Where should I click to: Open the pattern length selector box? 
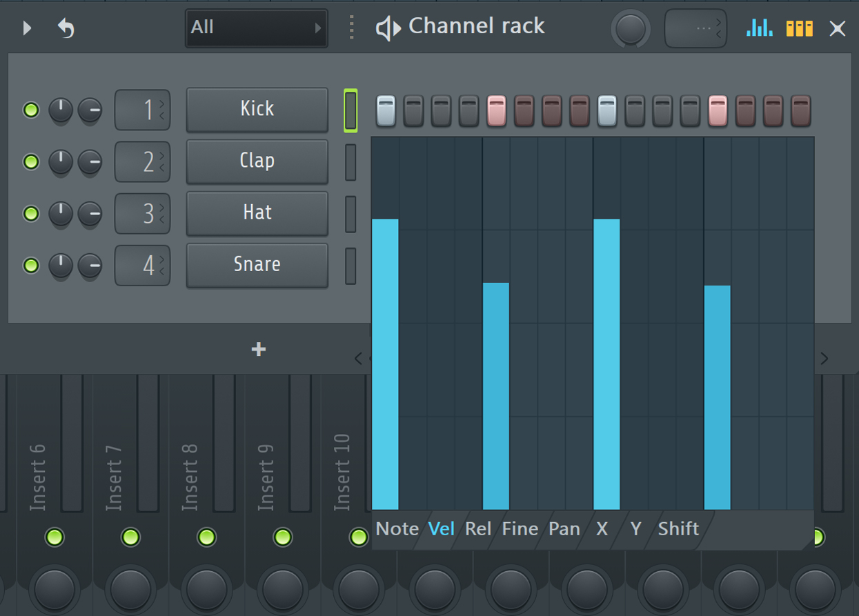coord(695,28)
